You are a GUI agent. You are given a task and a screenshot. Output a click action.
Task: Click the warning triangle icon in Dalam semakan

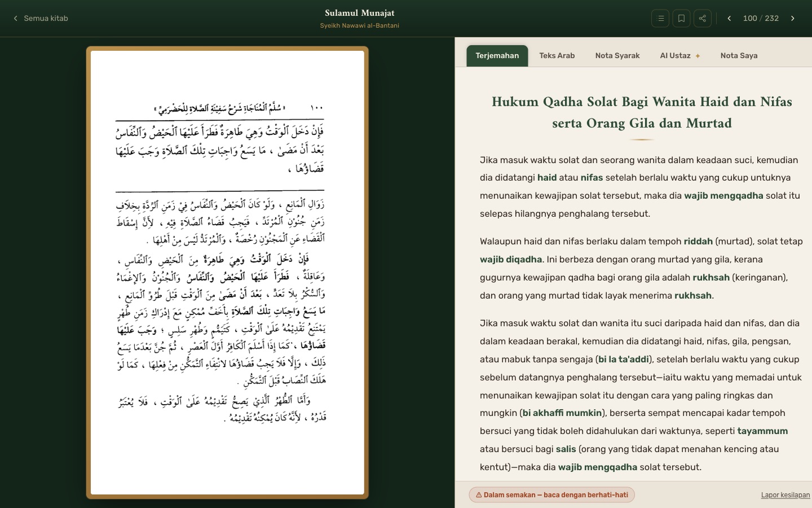pos(479,495)
